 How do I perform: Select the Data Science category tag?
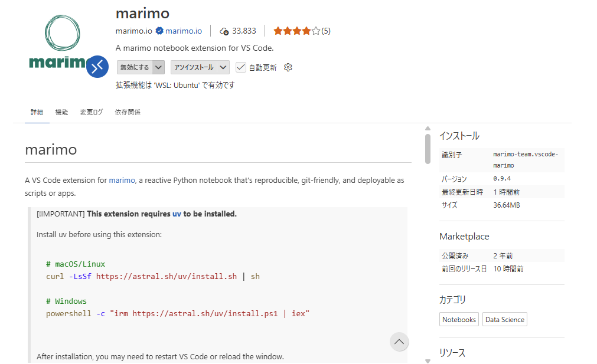[x=504, y=320]
